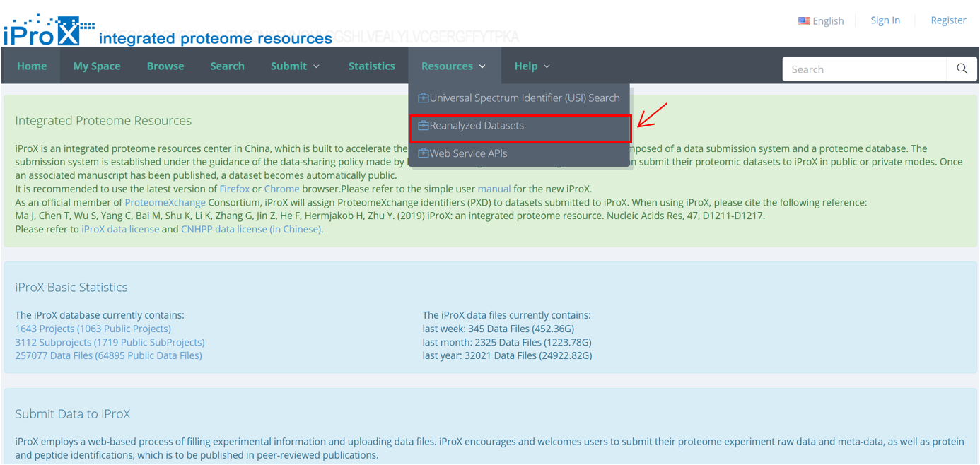Click the Register link
Screen dimensions: 980x465
(x=948, y=20)
